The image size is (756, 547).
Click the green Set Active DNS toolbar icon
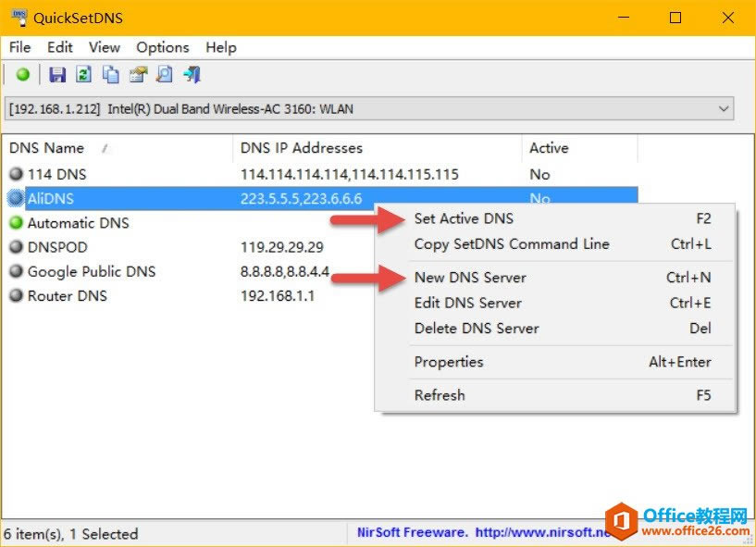click(22, 75)
